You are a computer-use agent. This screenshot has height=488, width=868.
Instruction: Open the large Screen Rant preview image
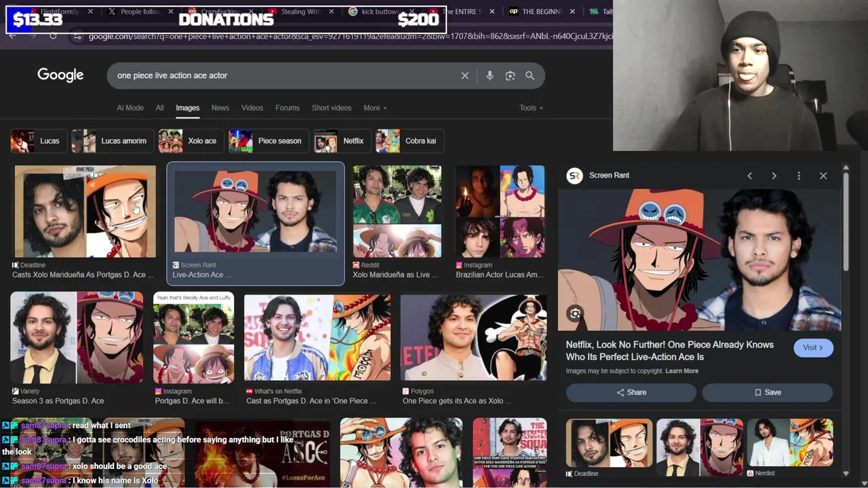[699, 260]
